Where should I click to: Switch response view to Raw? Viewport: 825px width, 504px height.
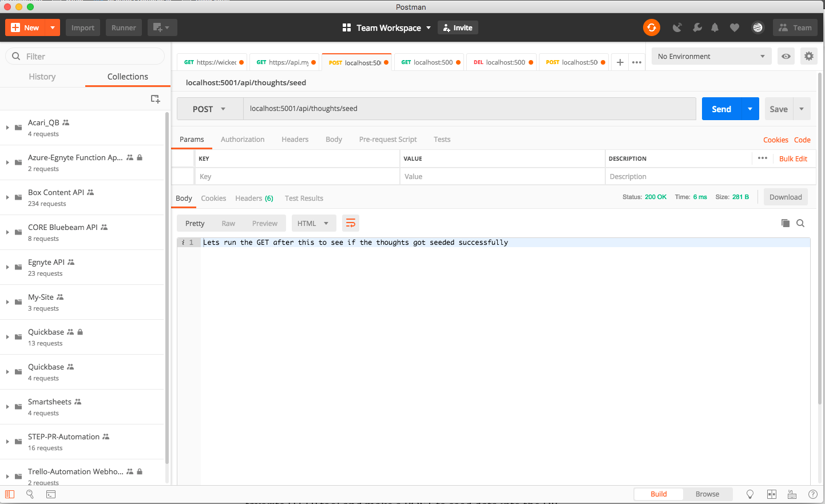228,223
